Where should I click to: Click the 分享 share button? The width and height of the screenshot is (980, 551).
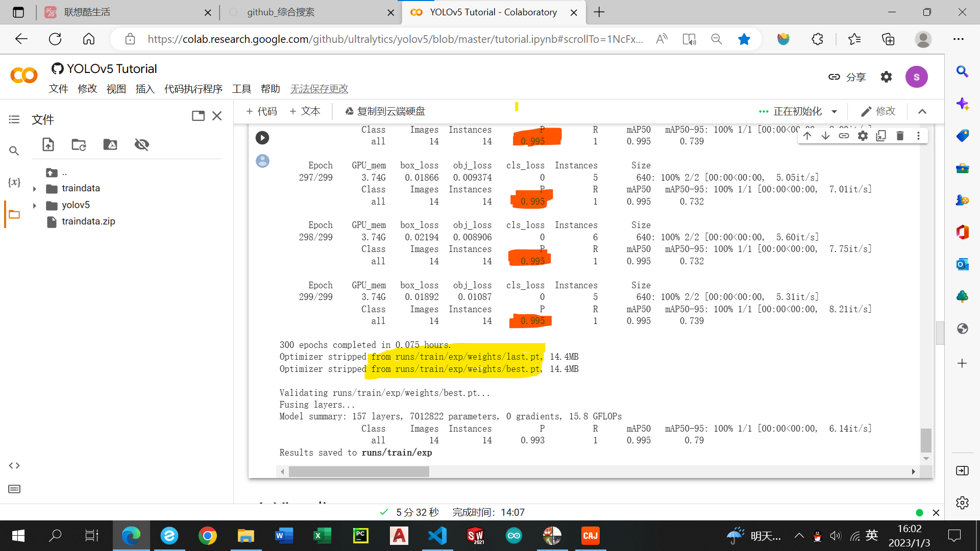coord(847,77)
